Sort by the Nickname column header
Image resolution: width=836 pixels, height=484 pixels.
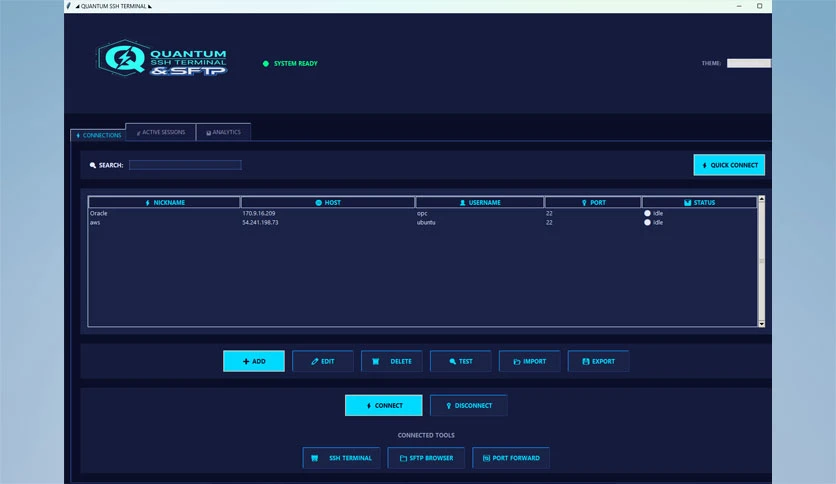(x=164, y=203)
